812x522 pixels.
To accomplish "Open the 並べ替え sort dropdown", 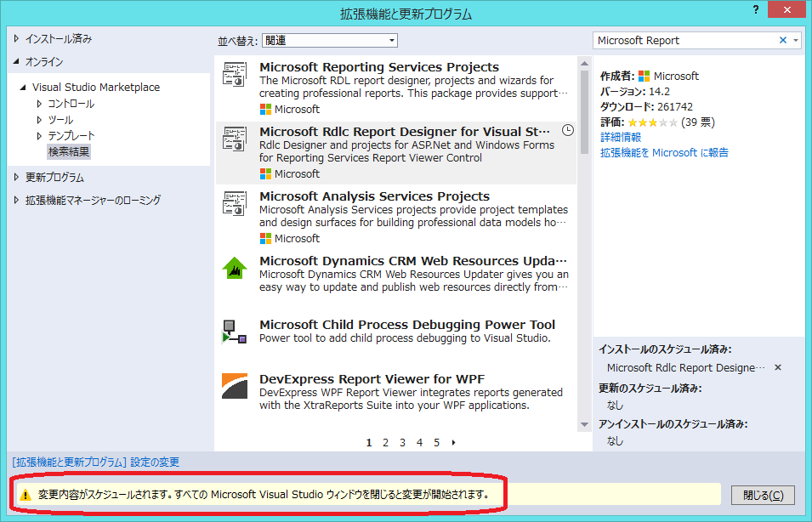I will click(330, 41).
